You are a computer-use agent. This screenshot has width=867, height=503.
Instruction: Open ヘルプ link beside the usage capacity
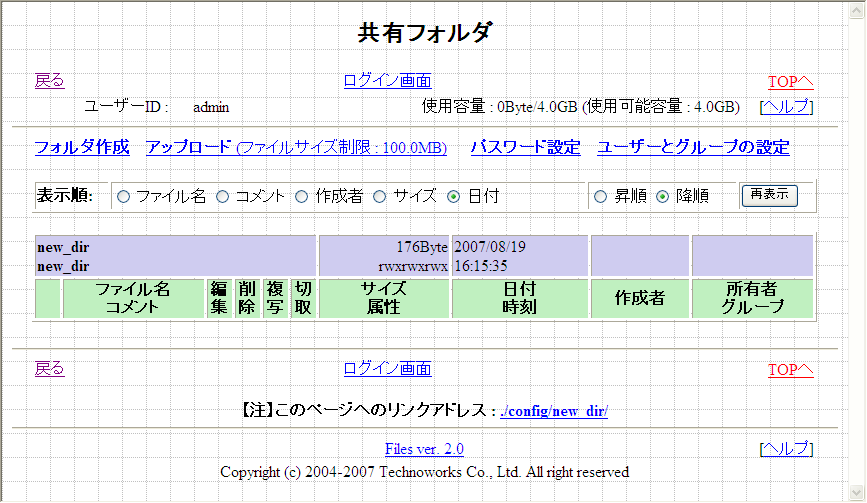[786, 107]
